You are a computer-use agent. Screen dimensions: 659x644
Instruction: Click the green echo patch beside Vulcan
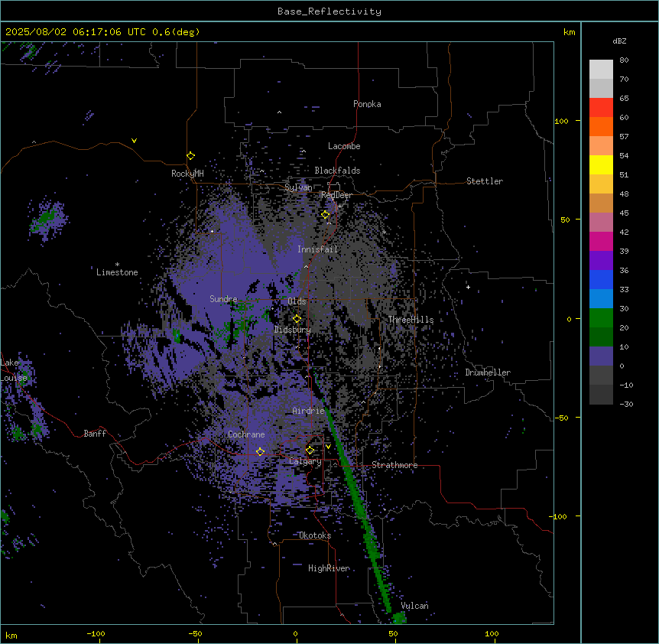(x=399, y=618)
